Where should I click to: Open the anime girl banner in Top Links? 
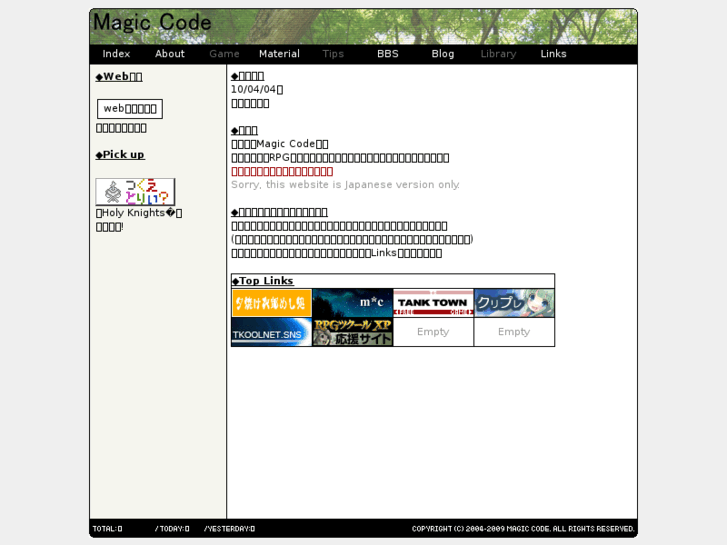tap(514, 303)
